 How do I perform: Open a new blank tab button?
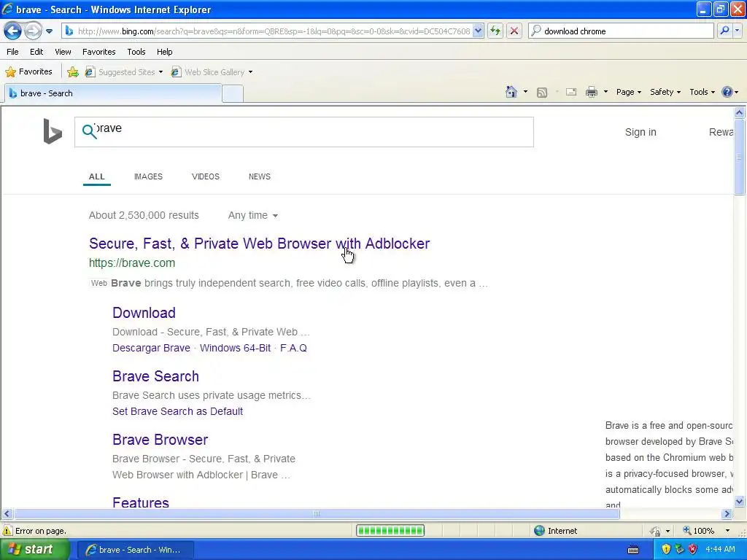233,94
